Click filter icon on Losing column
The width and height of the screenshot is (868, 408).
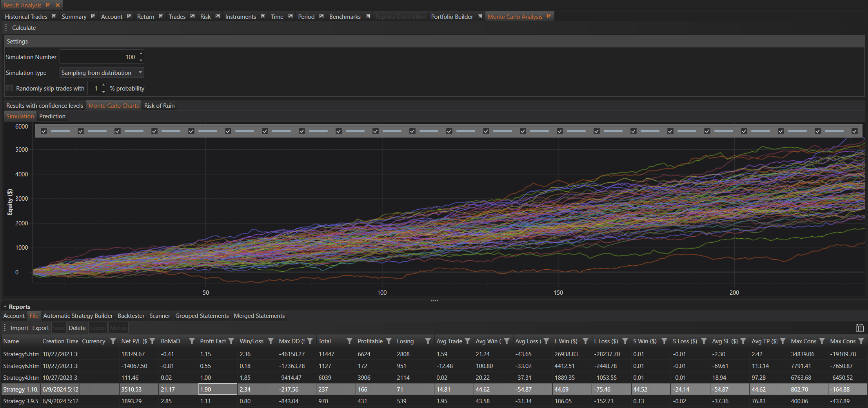pyautogui.click(x=428, y=341)
